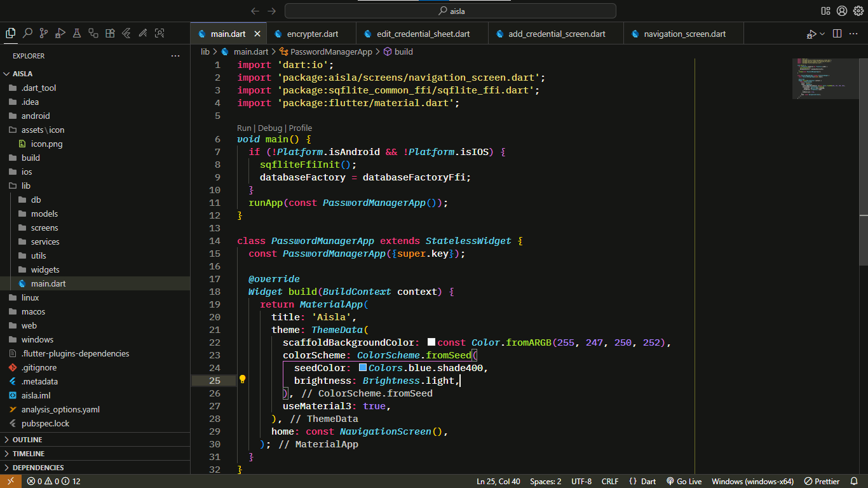Open remote window indicator in status bar
This screenshot has width=868, height=488.
click(10, 481)
